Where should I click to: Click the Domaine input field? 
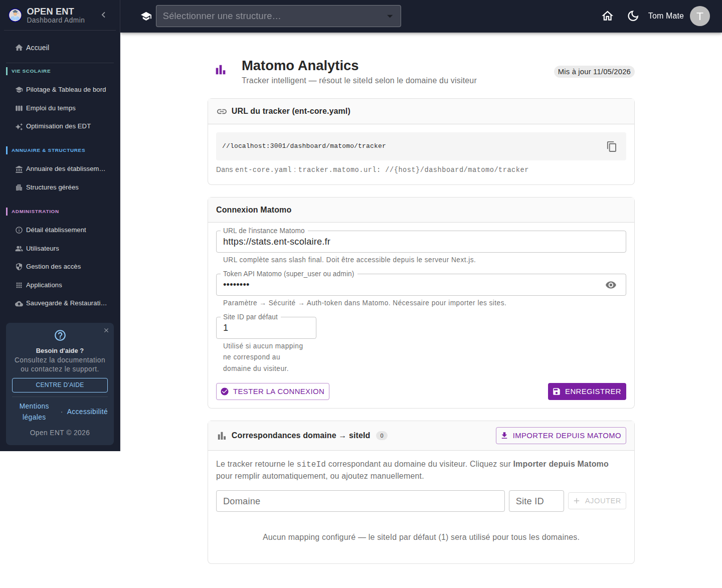pos(360,501)
